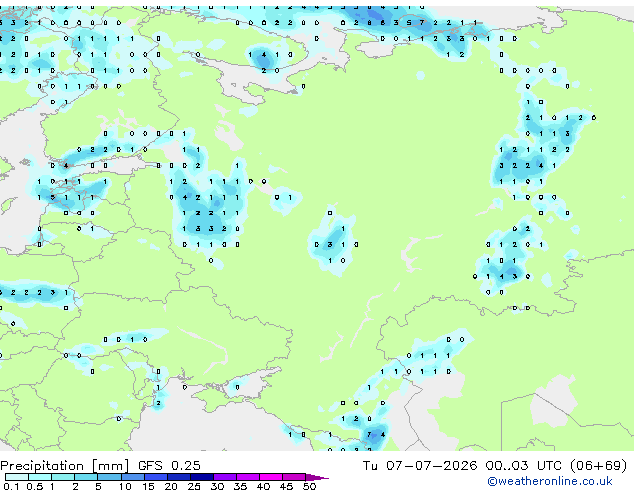Click the '00..03 UTC' time text

[524, 466]
